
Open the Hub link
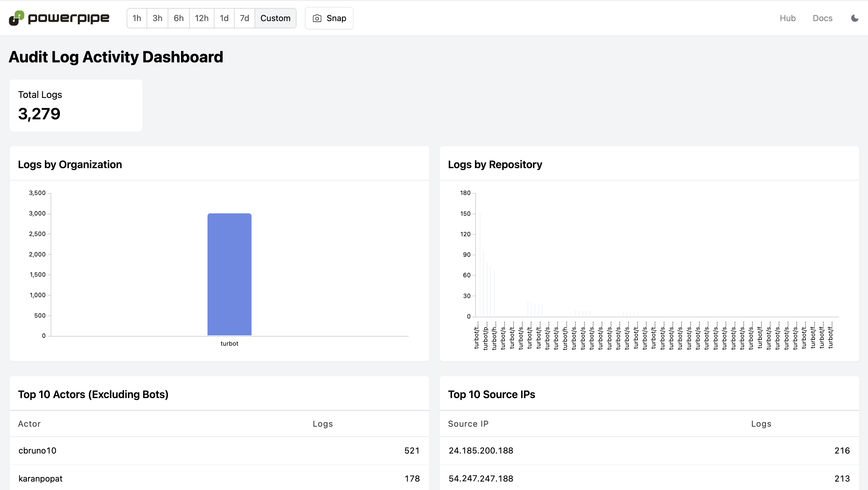click(x=787, y=18)
